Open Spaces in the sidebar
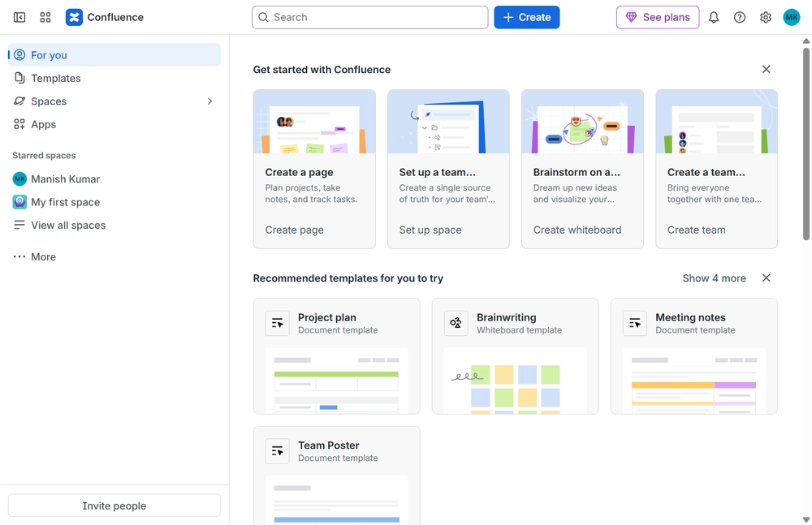The width and height of the screenshot is (812, 525). [114, 101]
